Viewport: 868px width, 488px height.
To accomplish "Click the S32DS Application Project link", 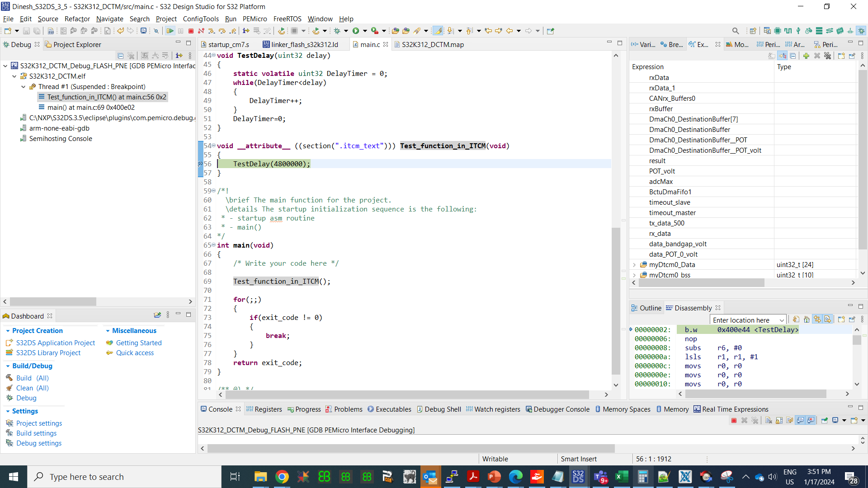I will (55, 343).
